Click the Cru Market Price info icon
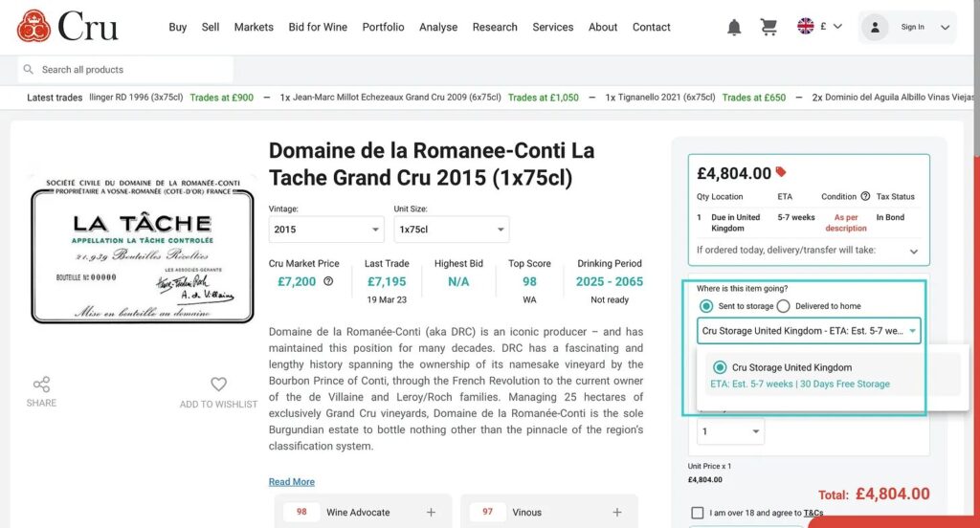 click(328, 281)
